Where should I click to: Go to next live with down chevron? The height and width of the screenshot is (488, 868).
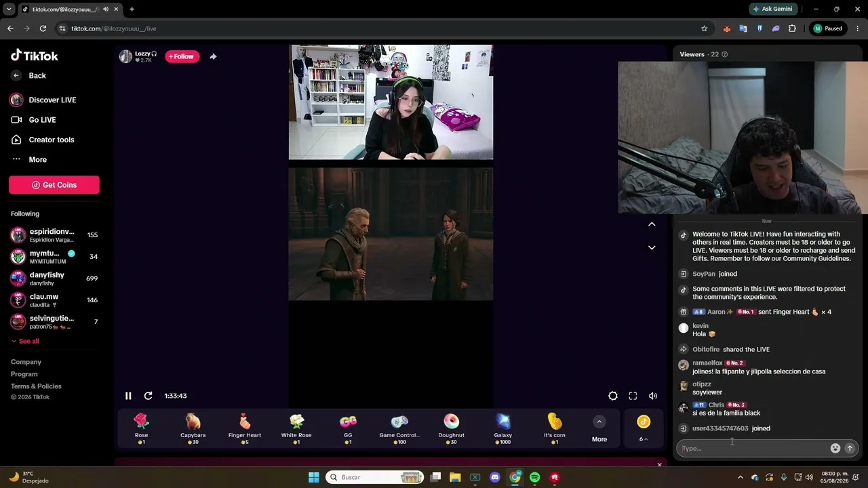(x=652, y=247)
